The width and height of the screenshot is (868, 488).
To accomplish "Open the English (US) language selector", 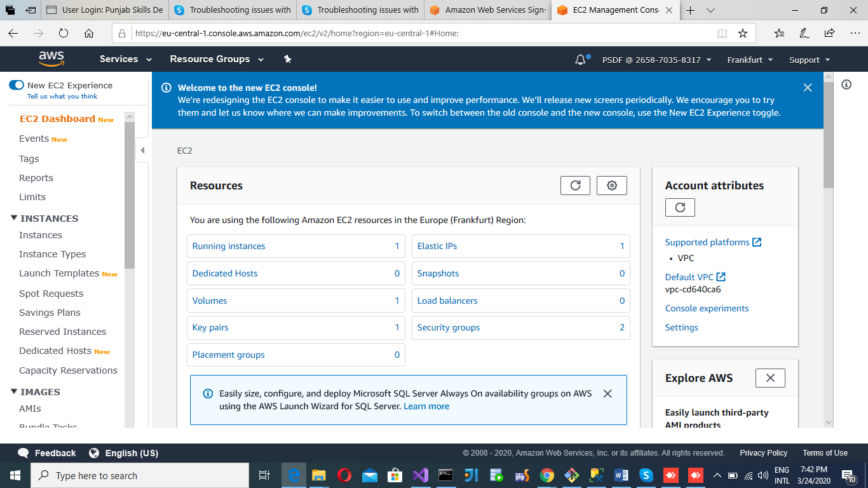I will coord(124,453).
